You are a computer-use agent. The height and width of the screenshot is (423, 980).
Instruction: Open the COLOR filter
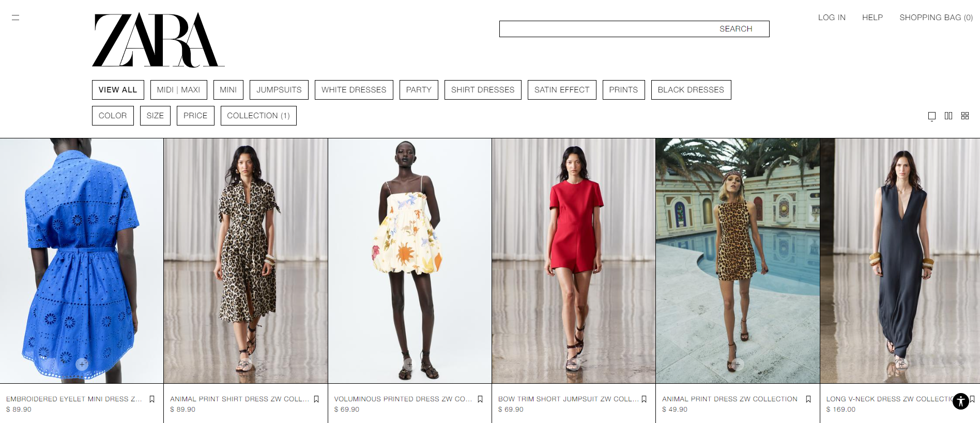pyautogui.click(x=113, y=116)
